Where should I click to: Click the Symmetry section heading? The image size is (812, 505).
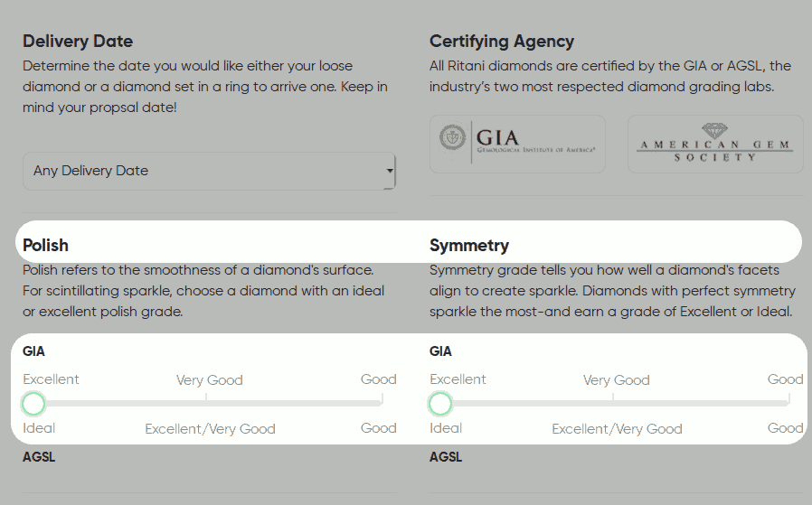click(469, 245)
